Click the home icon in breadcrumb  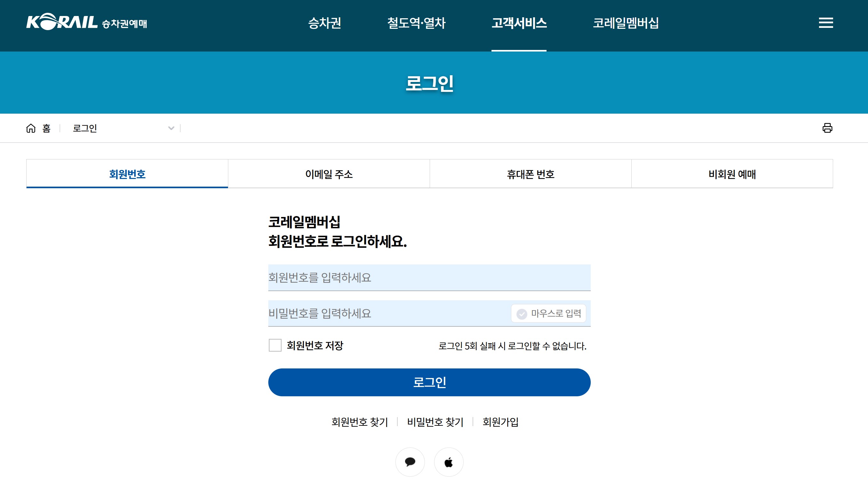click(x=31, y=128)
